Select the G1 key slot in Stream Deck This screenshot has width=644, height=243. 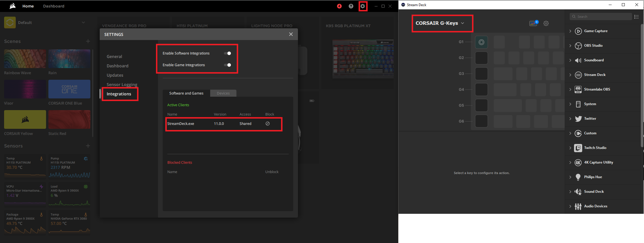tap(481, 42)
